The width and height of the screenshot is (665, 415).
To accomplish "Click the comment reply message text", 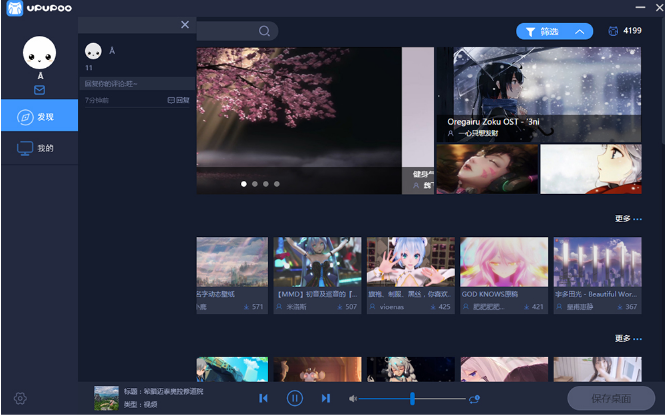I will [x=111, y=84].
